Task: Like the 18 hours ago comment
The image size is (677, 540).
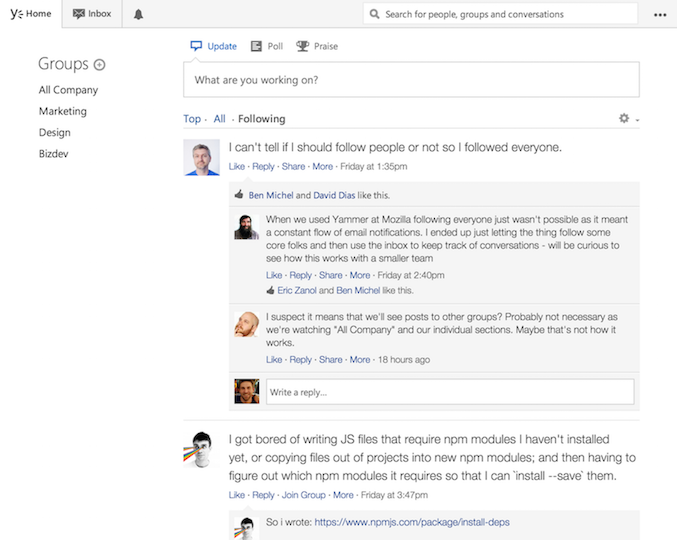Action: [x=274, y=360]
